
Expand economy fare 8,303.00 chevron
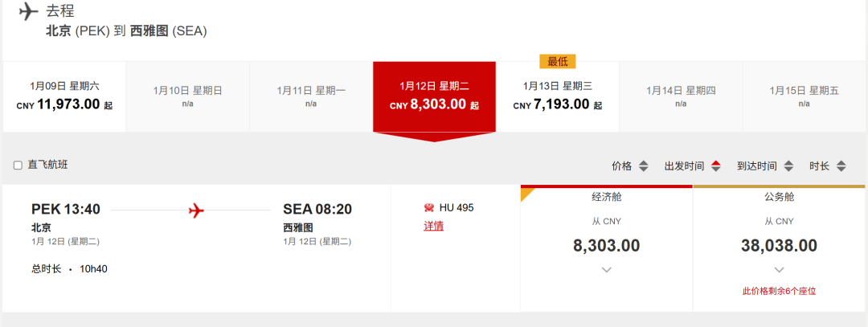point(607,270)
